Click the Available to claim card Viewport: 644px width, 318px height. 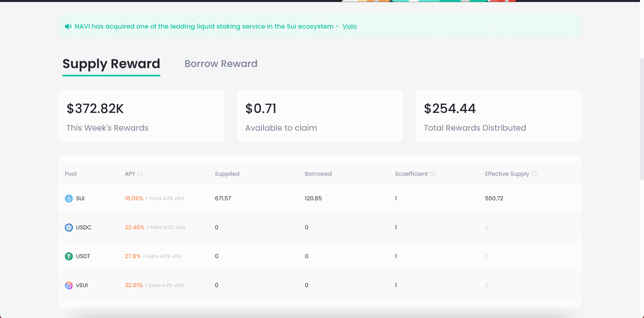click(x=320, y=116)
